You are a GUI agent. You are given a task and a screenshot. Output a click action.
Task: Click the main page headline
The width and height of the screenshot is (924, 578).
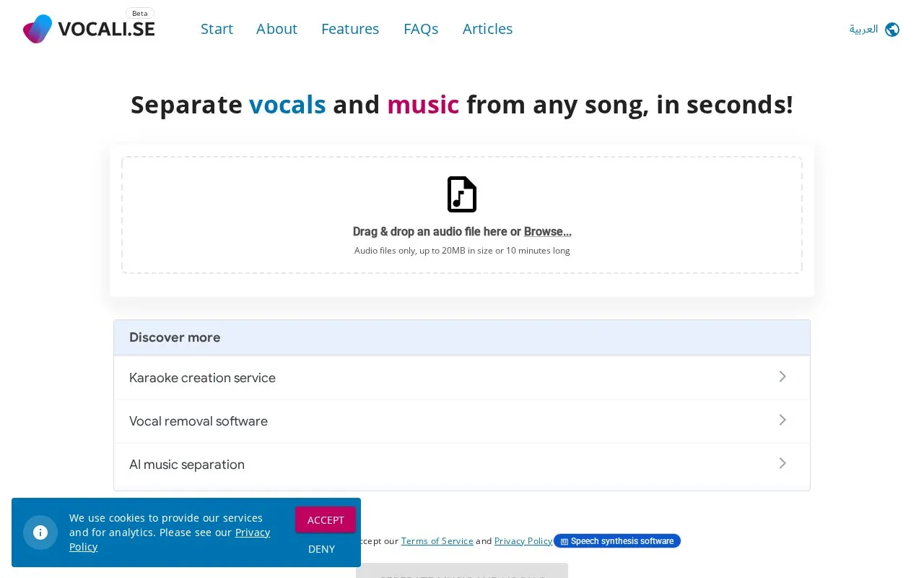(x=462, y=105)
